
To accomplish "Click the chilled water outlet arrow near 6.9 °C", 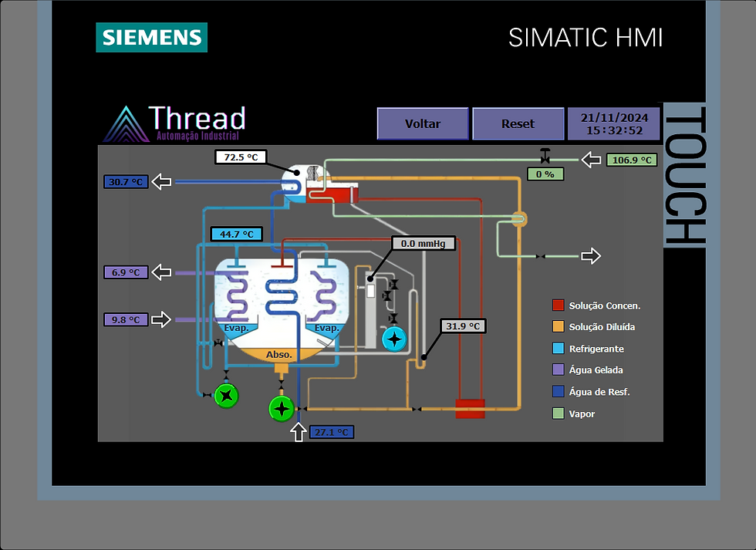I will coord(161,272).
